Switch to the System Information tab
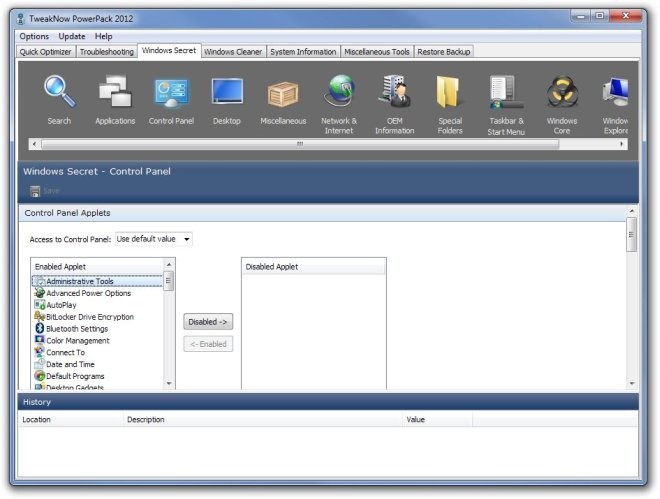The width and height of the screenshot is (660, 499). pyautogui.click(x=303, y=52)
